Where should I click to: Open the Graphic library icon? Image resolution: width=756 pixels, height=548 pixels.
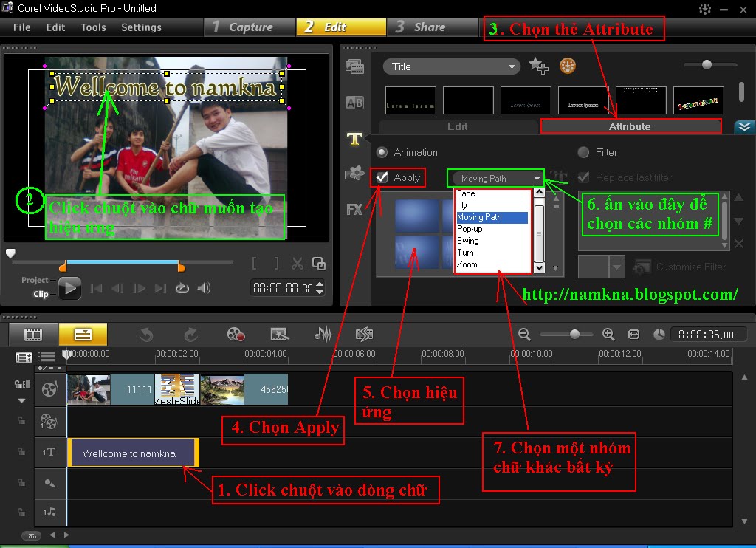[354, 173]
